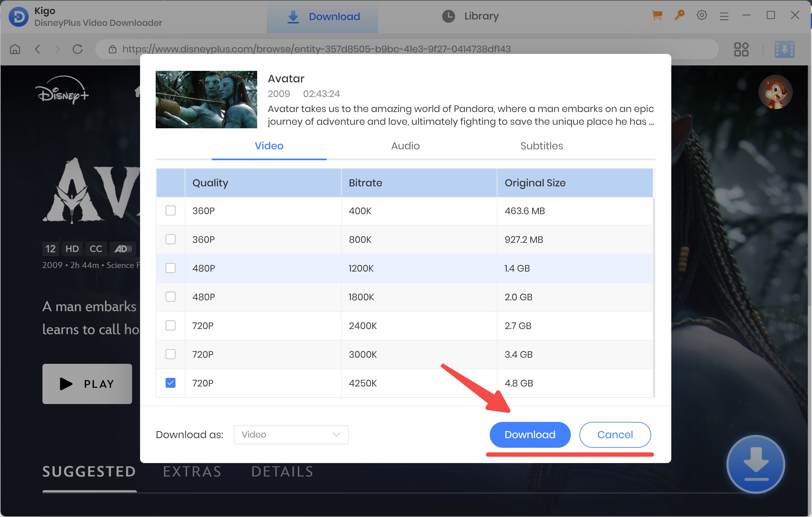Check the 720P 3000K quality option
Screen dimensions: 812x517
[171, 354]
